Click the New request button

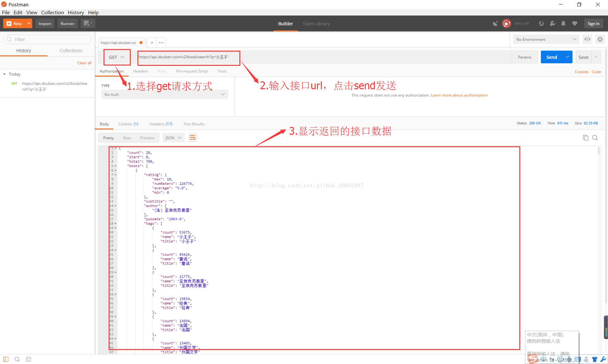(14, 23)
